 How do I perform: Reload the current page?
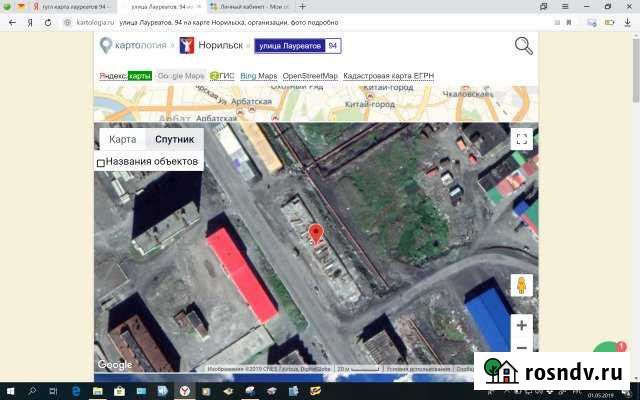coord(48,22)
